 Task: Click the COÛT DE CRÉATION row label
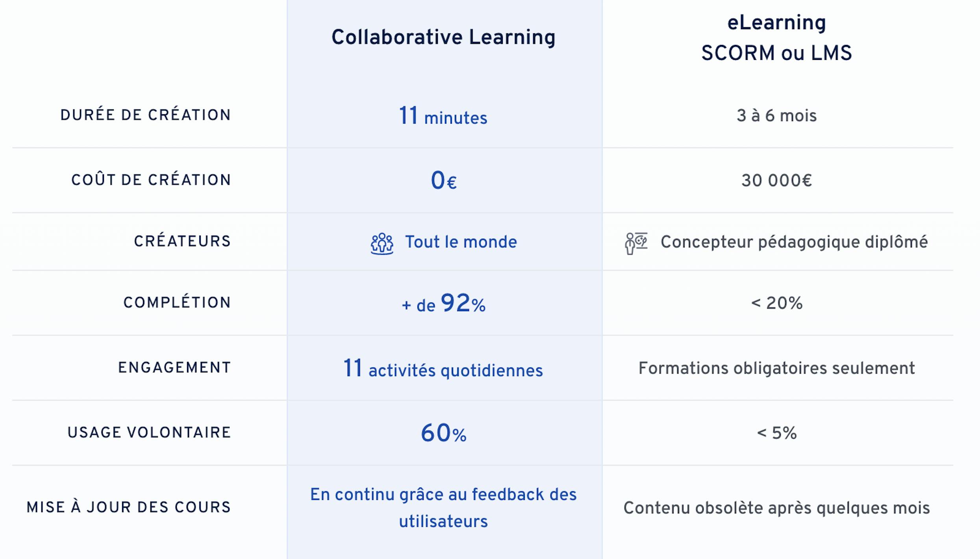(151, 180)
